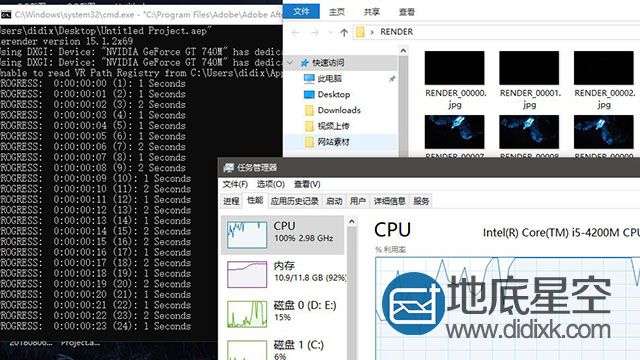Click the '% 利用率' label

tap(390, 249)
